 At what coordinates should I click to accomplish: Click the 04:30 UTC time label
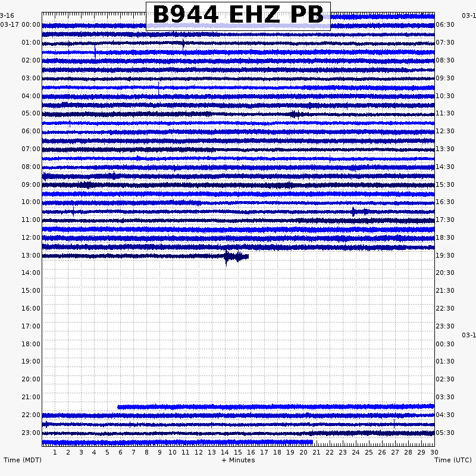pos(445,415)
